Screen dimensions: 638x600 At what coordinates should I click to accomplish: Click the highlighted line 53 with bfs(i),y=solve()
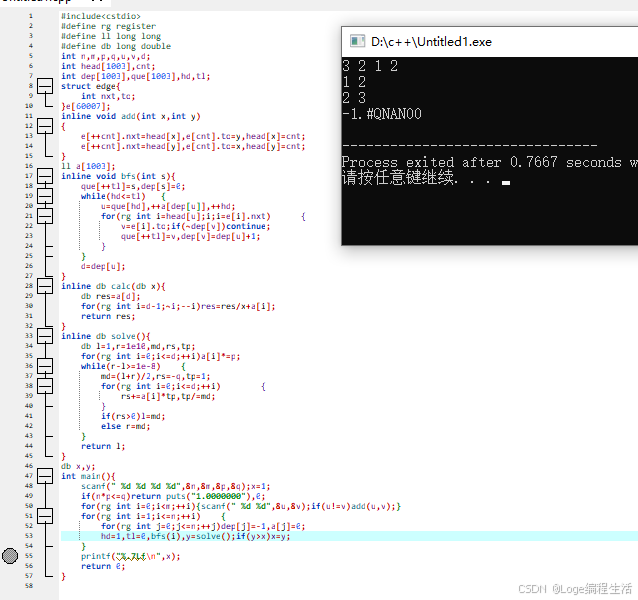pos(350,536)
